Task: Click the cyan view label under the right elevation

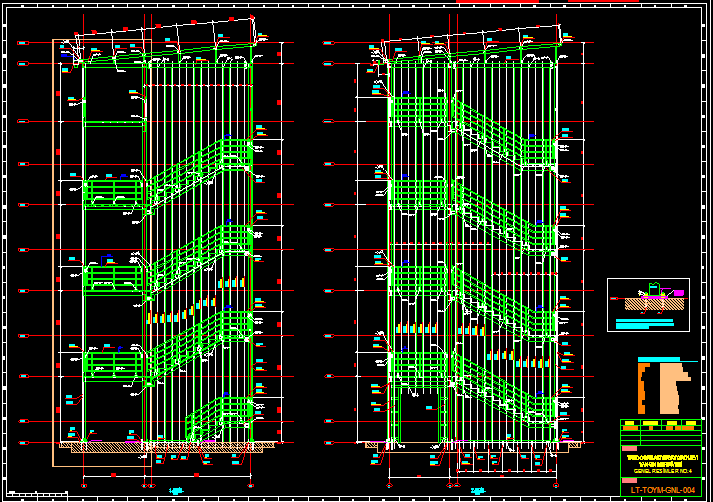Action: tap(477, 491)
